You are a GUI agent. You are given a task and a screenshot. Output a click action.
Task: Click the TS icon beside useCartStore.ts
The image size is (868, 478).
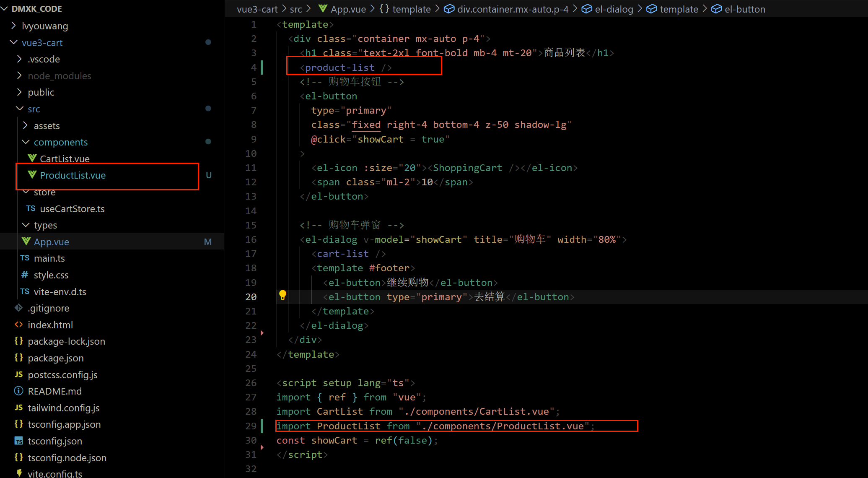point(31,208)
